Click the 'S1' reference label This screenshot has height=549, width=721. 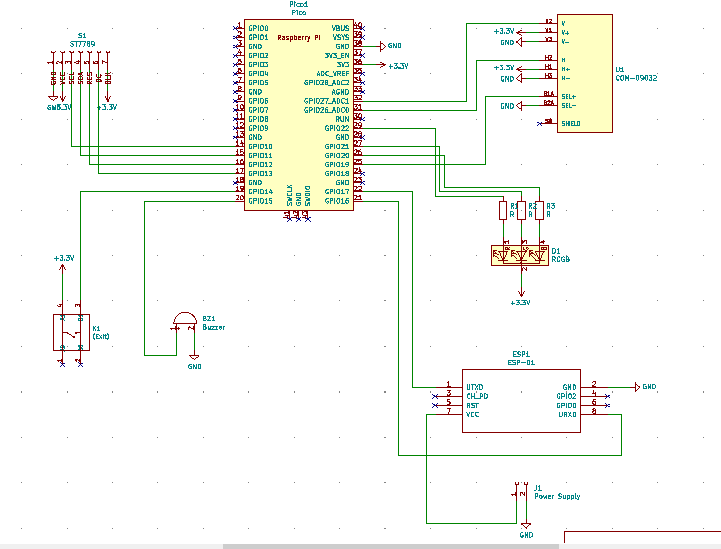coord(82,35)
